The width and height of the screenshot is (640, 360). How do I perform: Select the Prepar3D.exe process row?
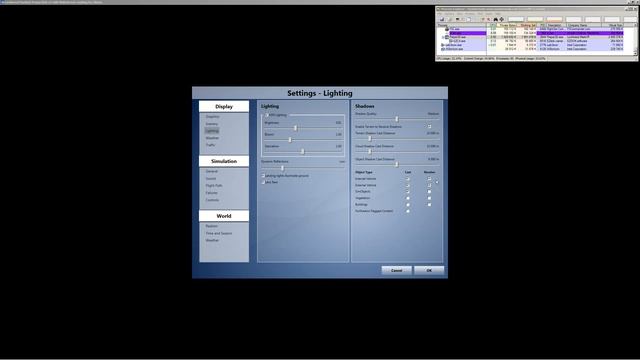point(531,37)
